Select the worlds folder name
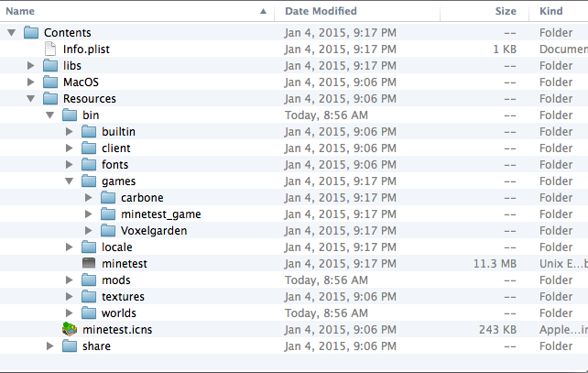Viewport: 588px width, 373px height. [119, 313]
